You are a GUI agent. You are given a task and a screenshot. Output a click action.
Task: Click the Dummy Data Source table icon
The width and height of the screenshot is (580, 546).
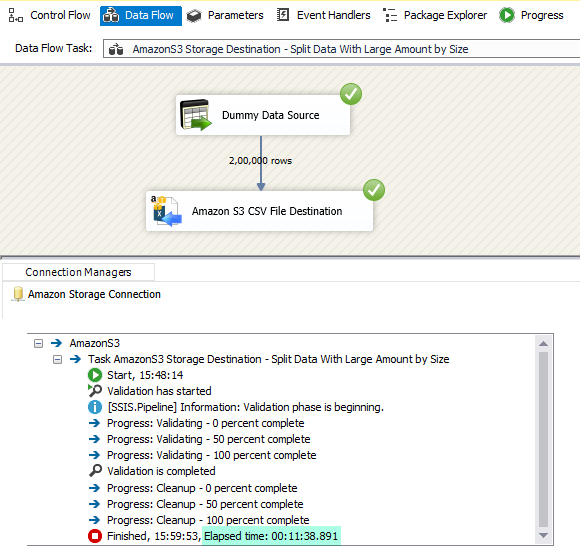[x=195, y=115]
